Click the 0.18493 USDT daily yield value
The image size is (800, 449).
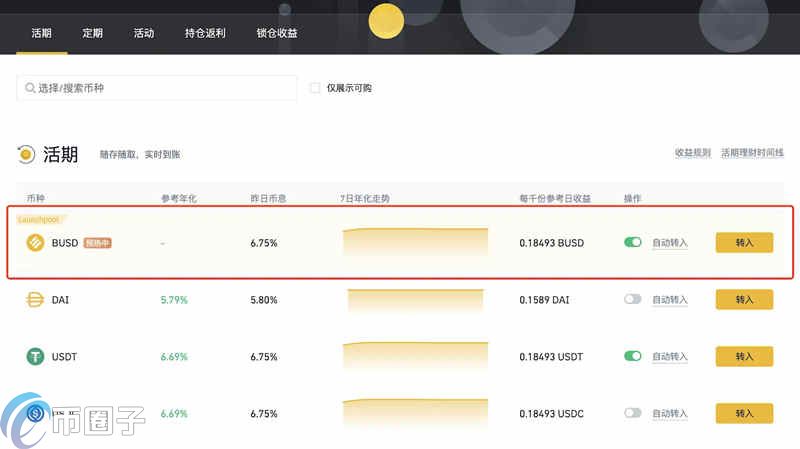pyautogui.click(x=551, y=357)
